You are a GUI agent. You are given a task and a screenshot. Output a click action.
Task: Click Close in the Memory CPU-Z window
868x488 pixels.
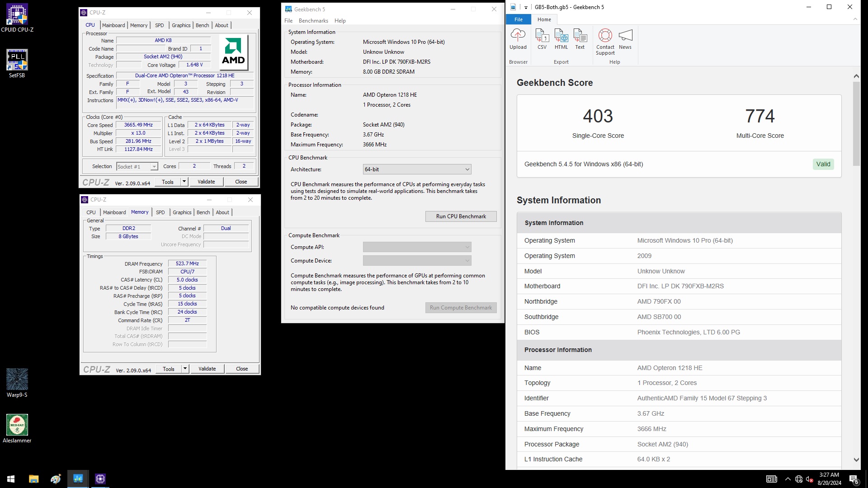pyautogui.click(x=242, y=369)
